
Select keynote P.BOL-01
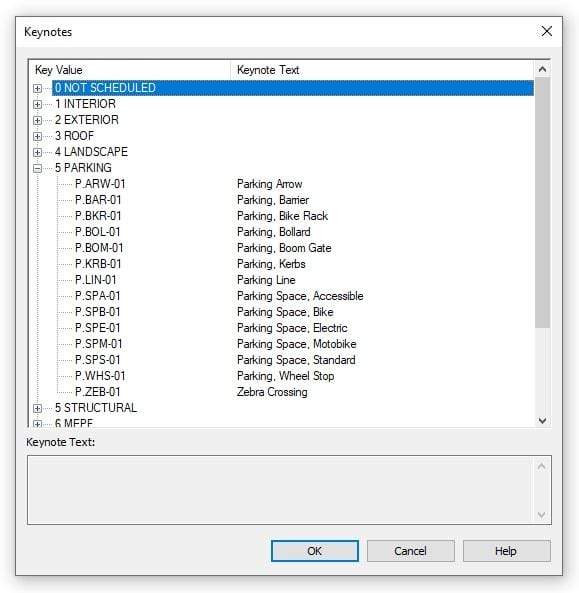point(98,232)
